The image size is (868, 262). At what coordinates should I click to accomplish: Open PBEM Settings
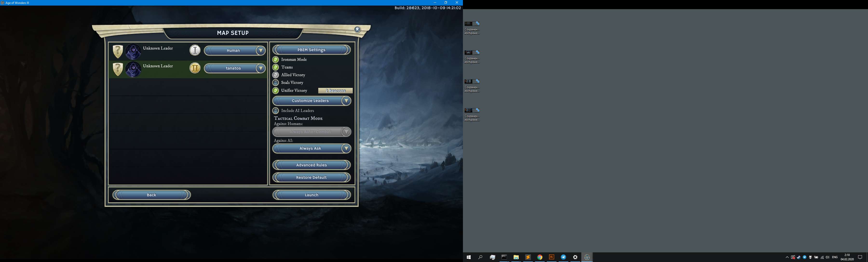click(311, 50)
